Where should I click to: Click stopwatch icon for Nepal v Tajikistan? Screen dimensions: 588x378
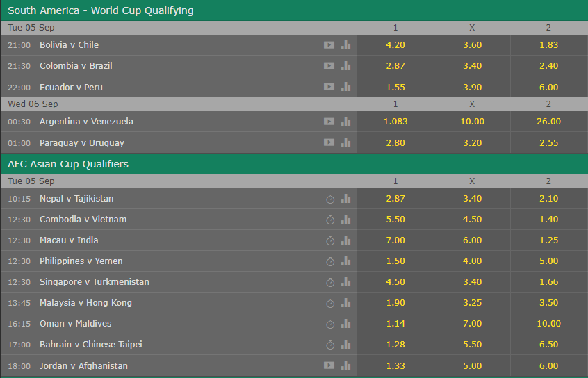(x=330, y=199)
